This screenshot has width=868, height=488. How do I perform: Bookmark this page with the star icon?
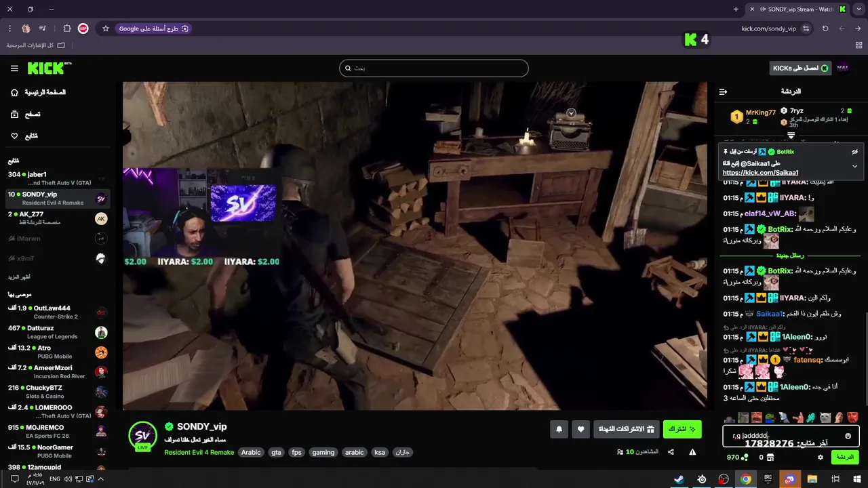pos(106,28)
